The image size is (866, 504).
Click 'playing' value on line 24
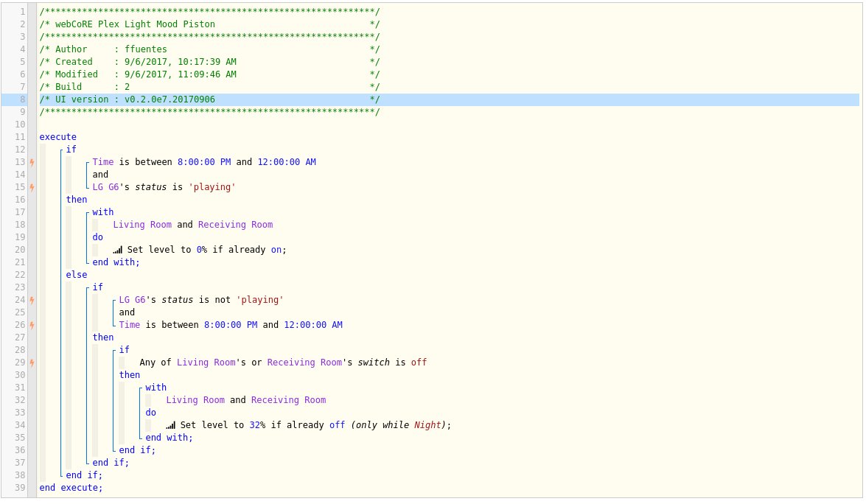(260, 301)
